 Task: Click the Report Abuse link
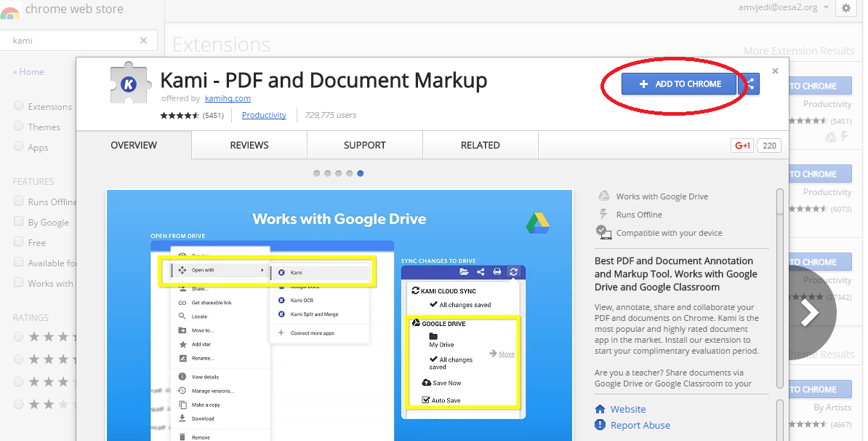640,426
